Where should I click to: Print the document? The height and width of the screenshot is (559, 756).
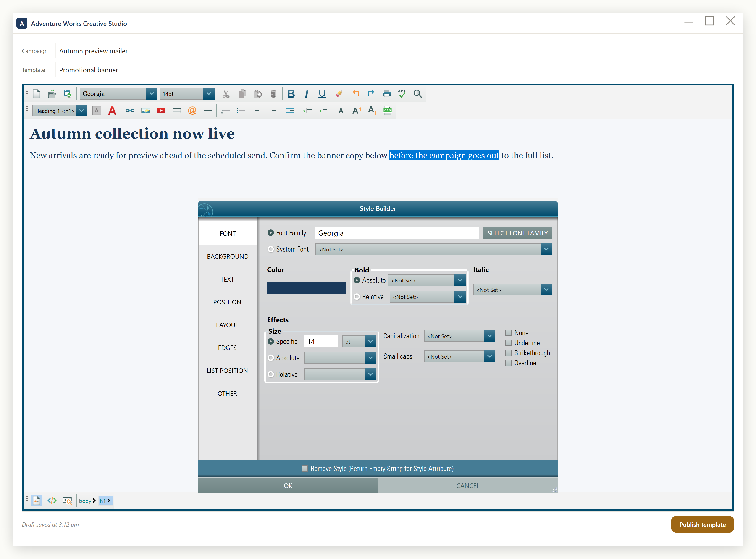pos(387,94)
